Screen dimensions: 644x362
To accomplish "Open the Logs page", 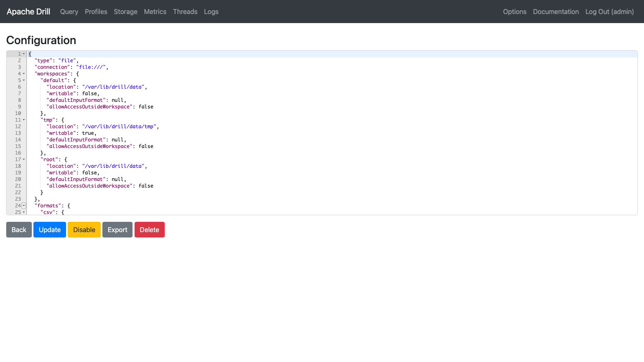I will (x=211, y=12).
